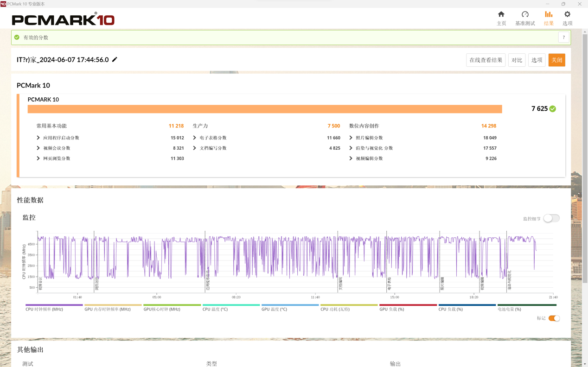Viewport: 588px width, 367px height.
Task: Click the Compare (对比) button
Action: [x=517, y=60]
